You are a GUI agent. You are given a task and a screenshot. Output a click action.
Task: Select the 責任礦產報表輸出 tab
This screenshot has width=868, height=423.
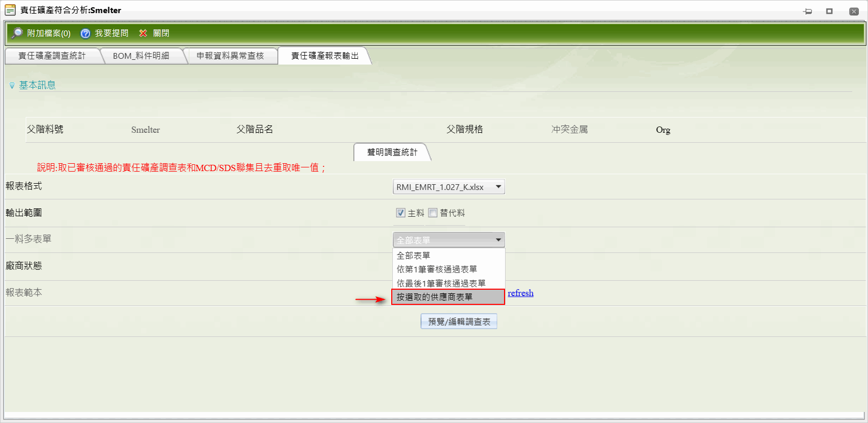click(325, 56)
